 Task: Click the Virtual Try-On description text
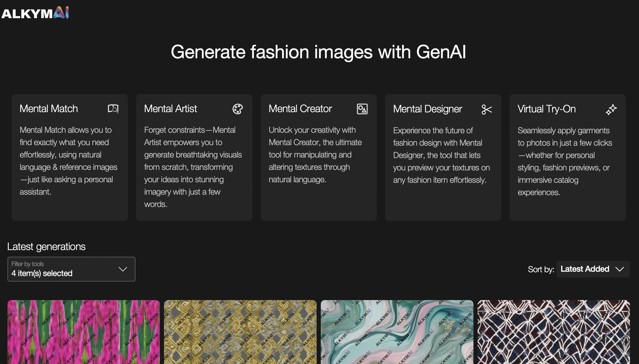click(x=565, y=161)
